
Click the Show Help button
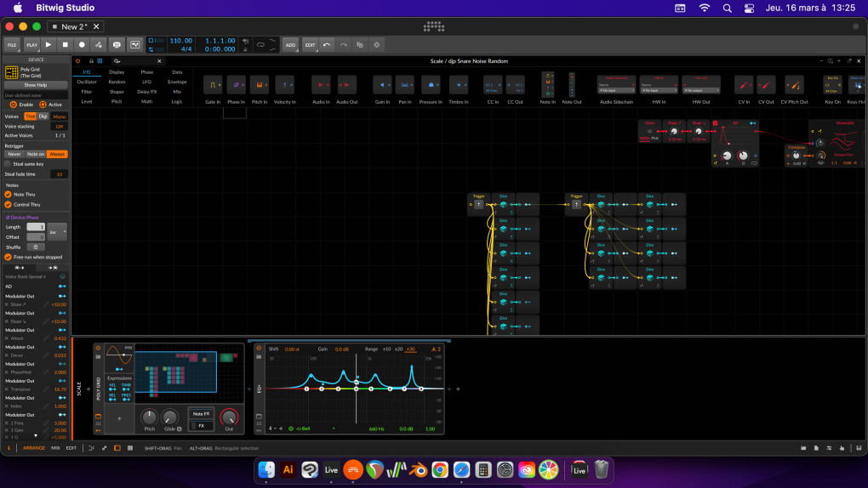[36, 85]
